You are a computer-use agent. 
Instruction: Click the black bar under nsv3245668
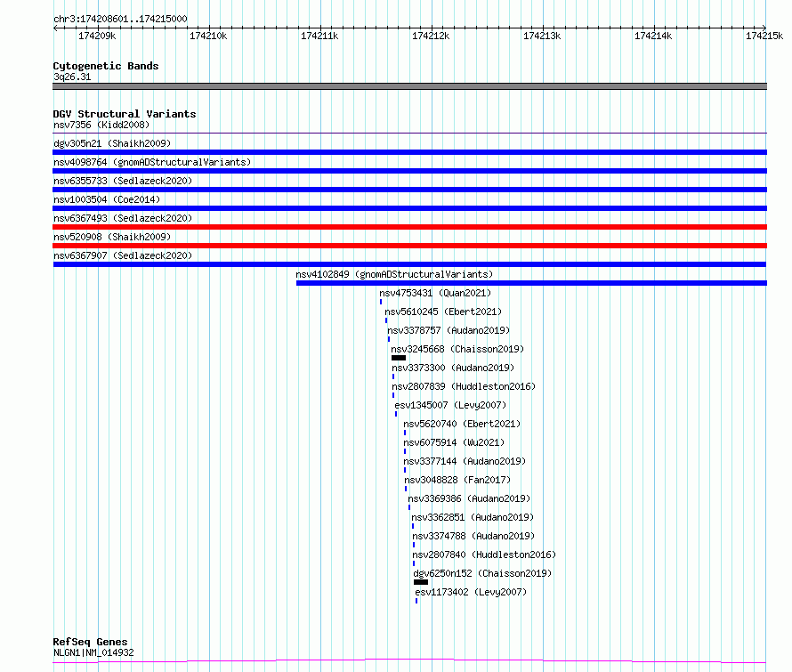[399, 358]
